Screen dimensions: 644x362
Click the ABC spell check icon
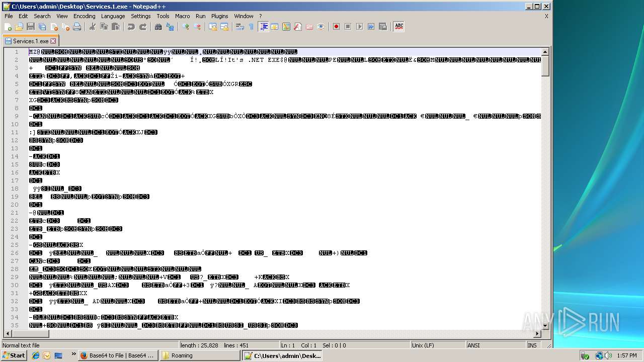point(399,27)
